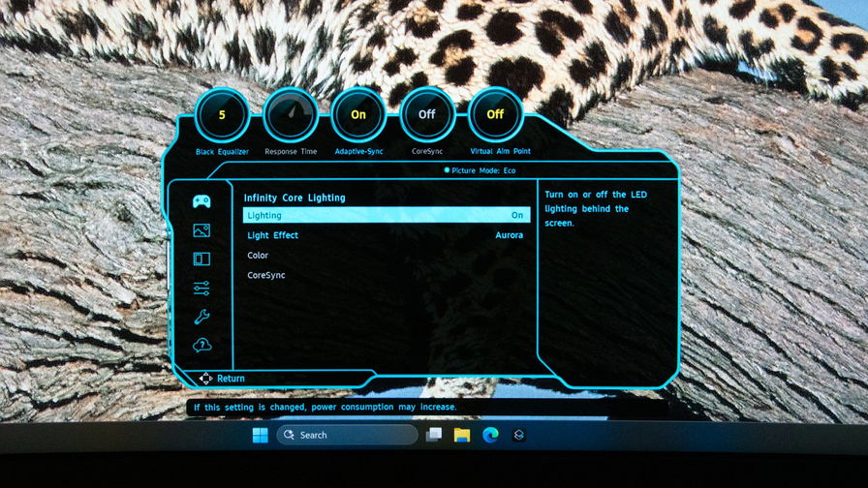Screen dimensions: 868x488
Task: Expand the Color menu option
Action: (x=258, y=256)
